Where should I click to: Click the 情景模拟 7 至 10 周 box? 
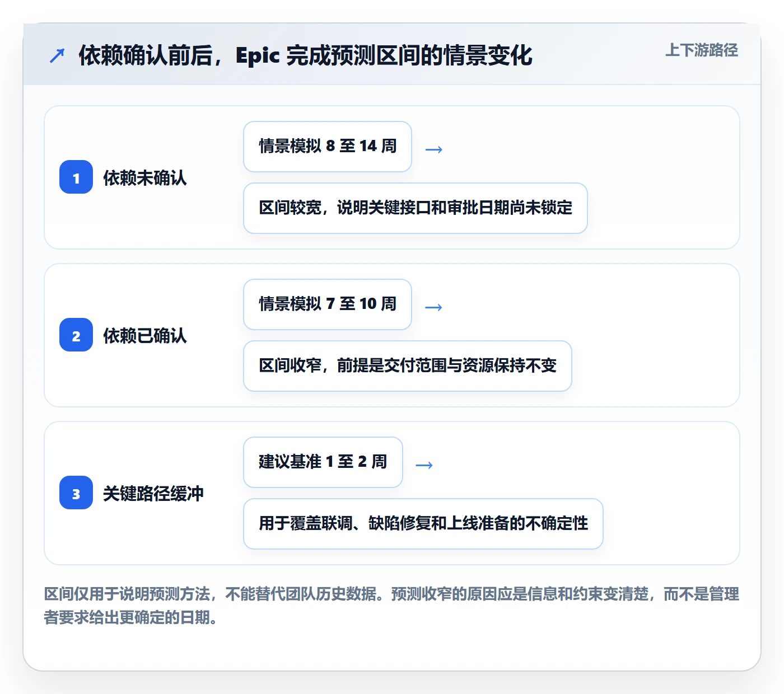(x=328, y=304)
